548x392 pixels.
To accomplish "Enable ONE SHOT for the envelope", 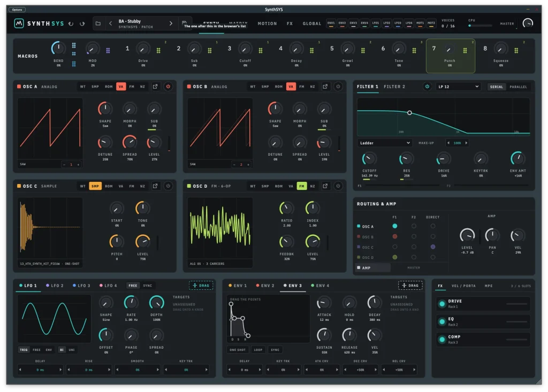I will coord(237,350).
